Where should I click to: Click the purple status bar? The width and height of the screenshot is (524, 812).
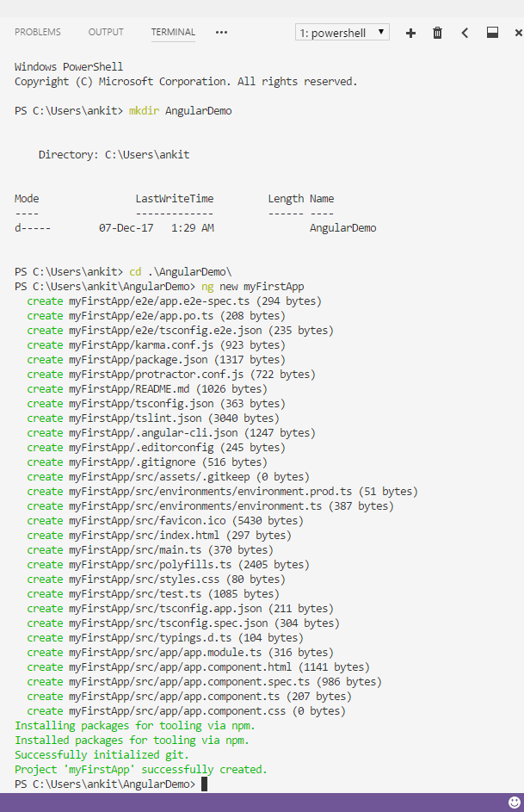point(258,803)
